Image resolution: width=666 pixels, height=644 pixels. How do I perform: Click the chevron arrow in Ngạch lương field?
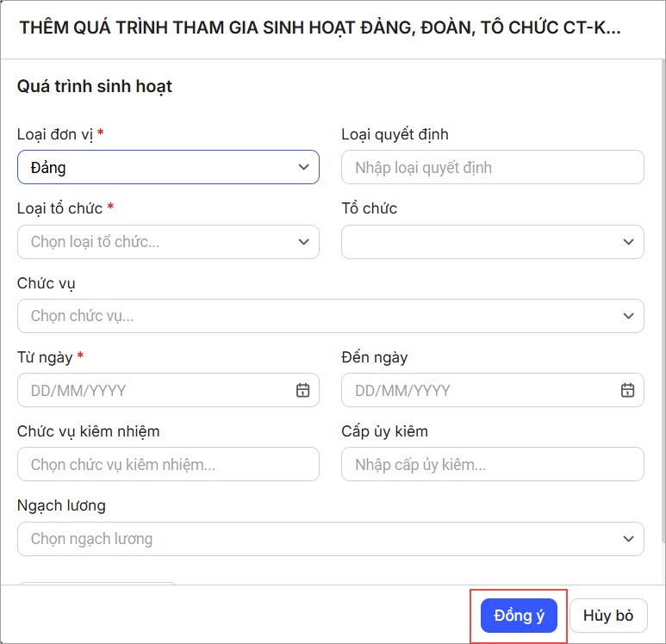[x=628, y=539]
